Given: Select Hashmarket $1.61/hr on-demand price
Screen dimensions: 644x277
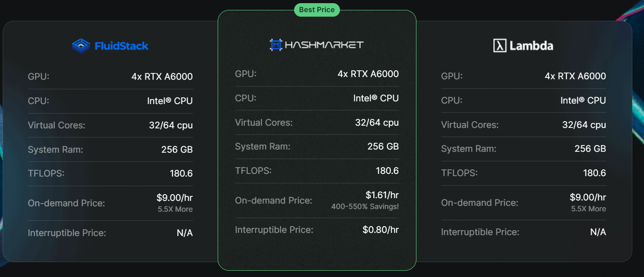Looking at the screenshot, I should [x=382, y=195].
